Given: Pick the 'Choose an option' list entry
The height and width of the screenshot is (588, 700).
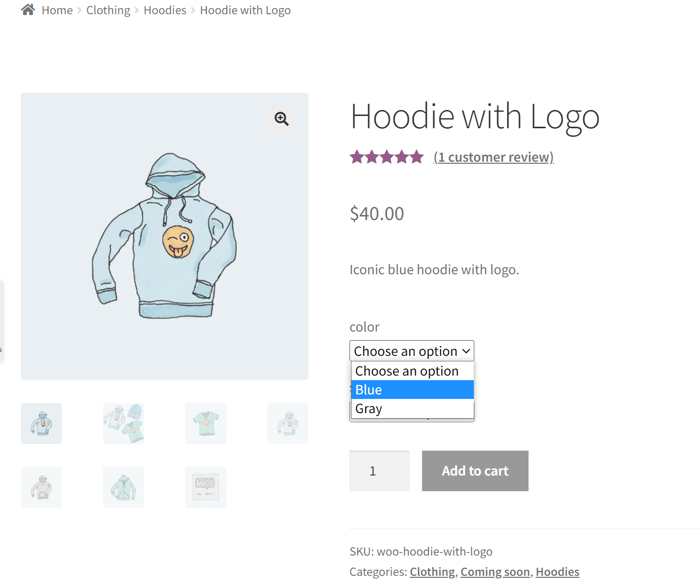Looking at the screenshot, I should point(412,371).
